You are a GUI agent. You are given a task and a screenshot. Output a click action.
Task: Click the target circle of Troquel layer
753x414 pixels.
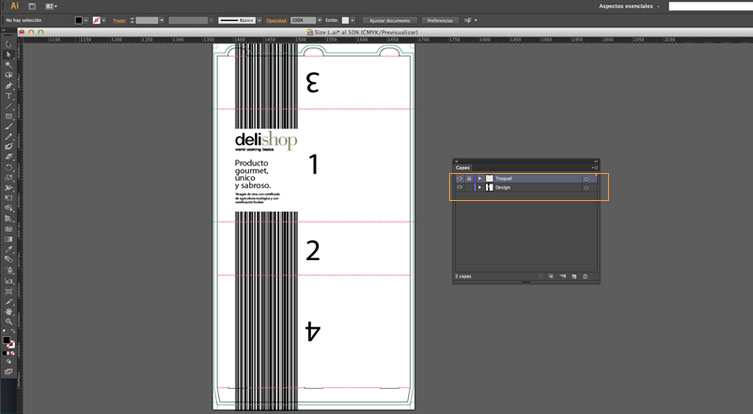[x=586, y=179]
